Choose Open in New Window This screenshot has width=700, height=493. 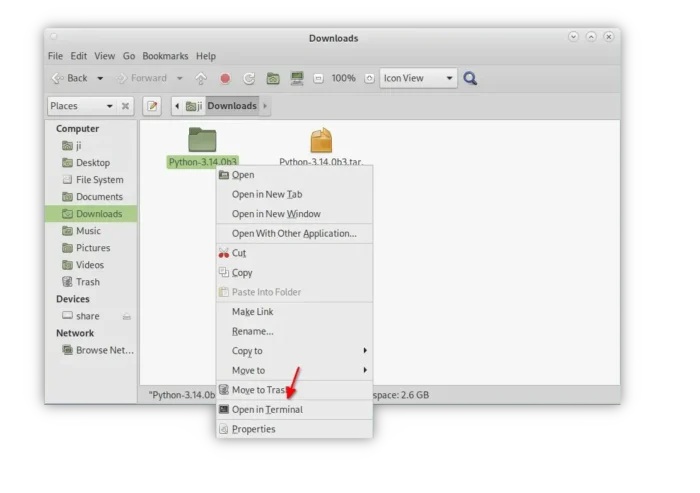(295, 214)
